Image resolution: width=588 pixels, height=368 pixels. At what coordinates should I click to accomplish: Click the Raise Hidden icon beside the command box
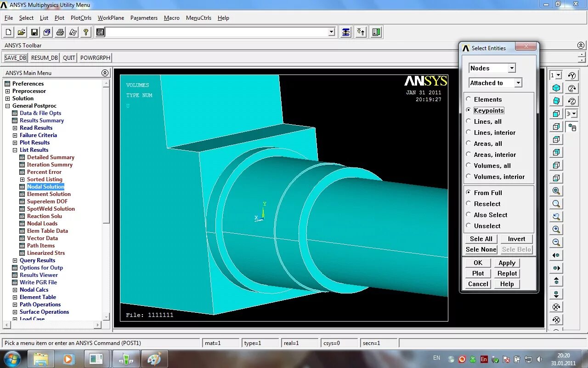346,32
